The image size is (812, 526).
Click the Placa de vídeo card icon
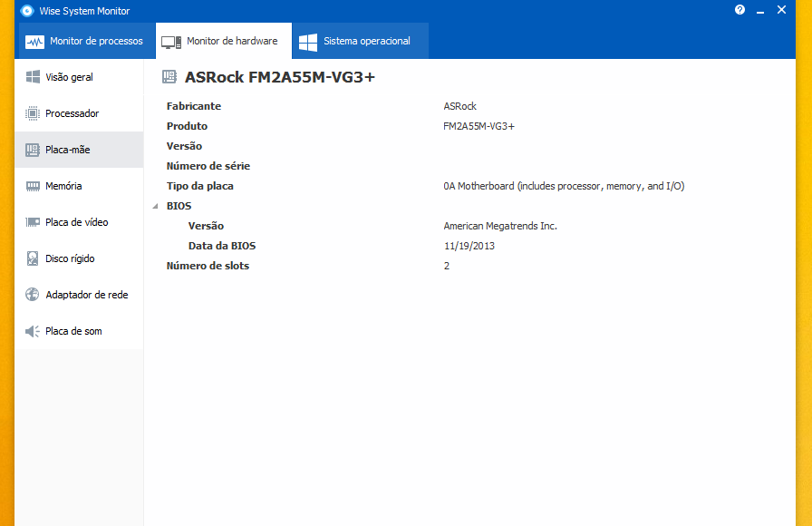pos(33,222)
